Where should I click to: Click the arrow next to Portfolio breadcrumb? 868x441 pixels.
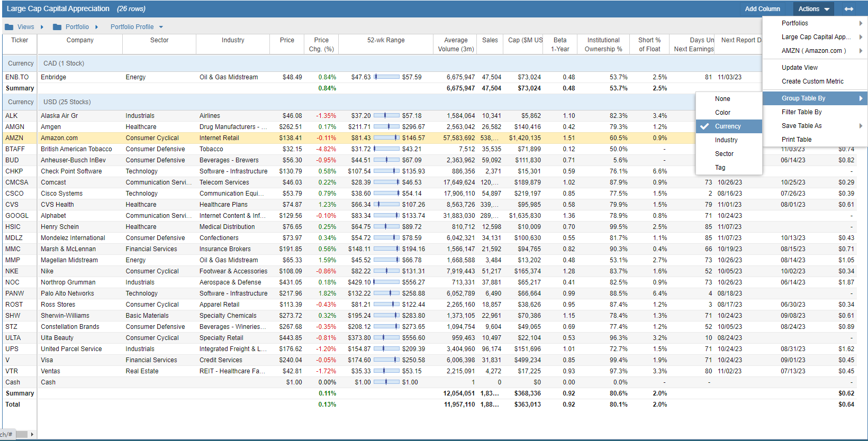click(97, 27)
